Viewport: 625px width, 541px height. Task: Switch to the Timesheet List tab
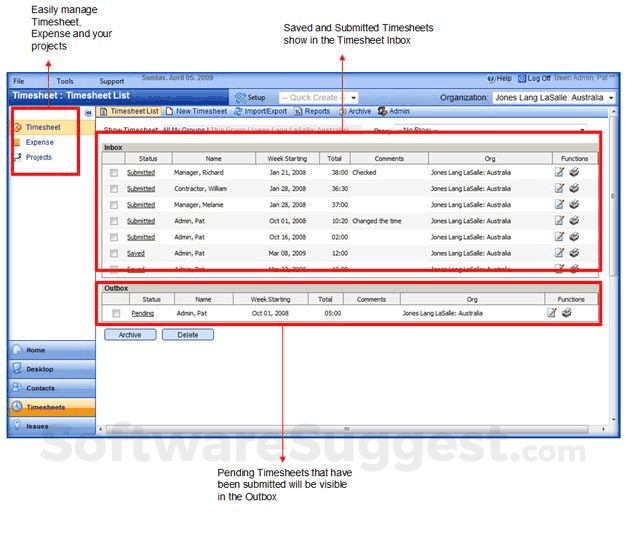130,111
